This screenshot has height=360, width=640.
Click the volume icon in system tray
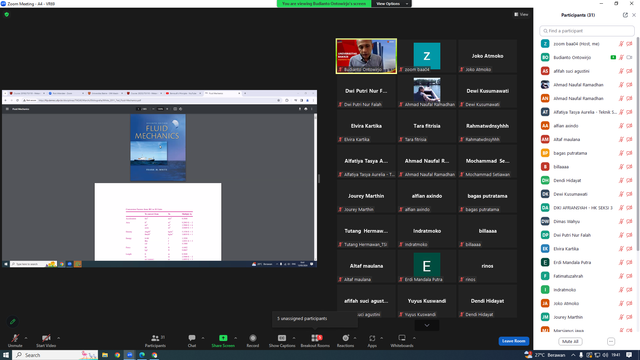[605, 355]
